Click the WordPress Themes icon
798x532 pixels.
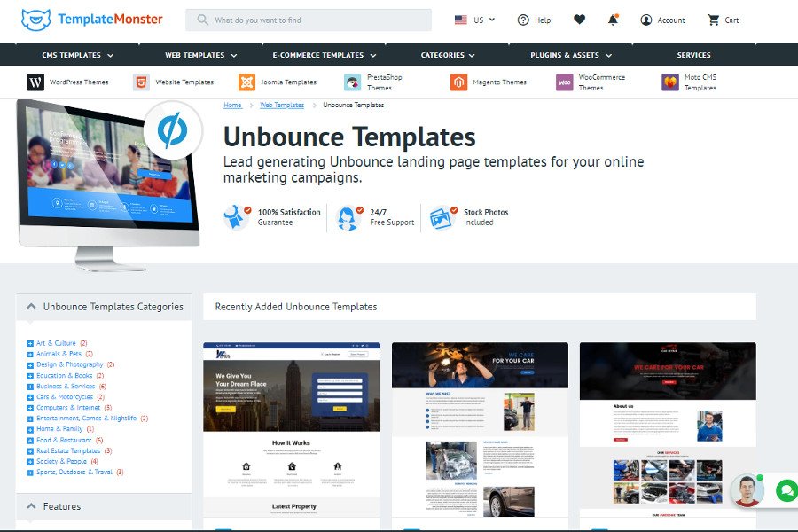point(35,82)
